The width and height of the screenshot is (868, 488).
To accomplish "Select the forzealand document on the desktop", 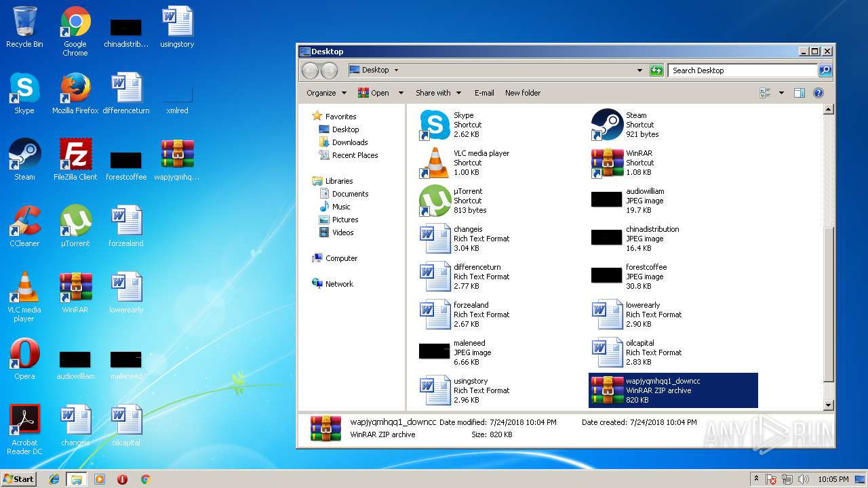I will point(126,227).
